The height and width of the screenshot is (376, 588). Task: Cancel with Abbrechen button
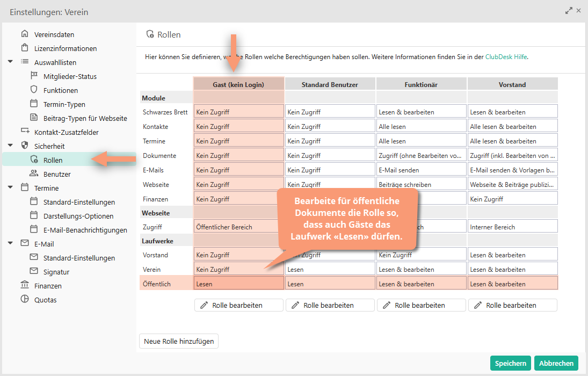coord(556,363)
